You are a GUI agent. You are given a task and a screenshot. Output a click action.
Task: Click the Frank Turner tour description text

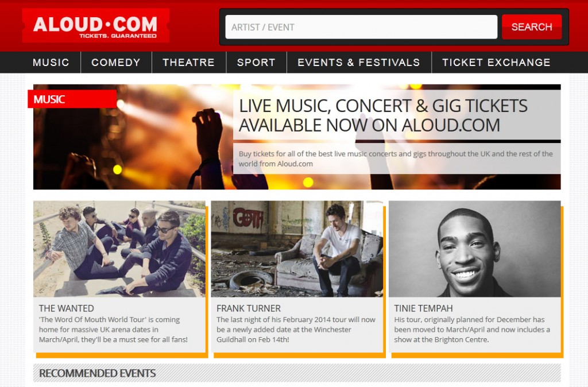(x=296, y=330)
